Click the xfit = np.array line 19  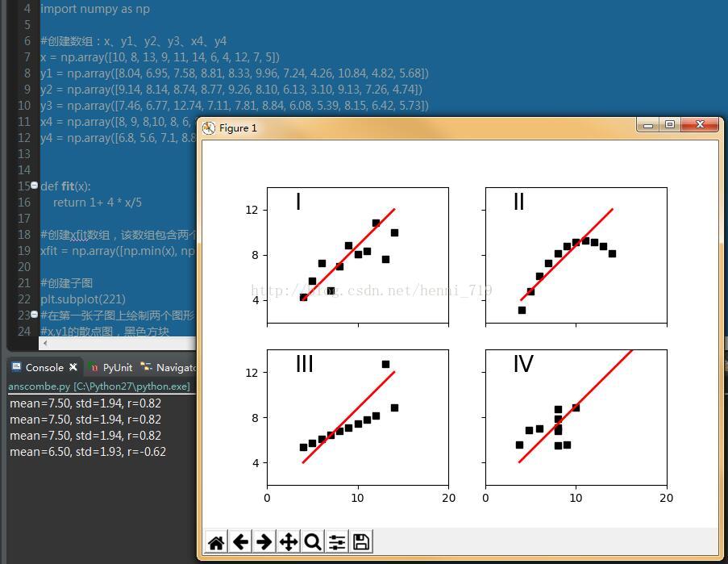coord(118,251)
